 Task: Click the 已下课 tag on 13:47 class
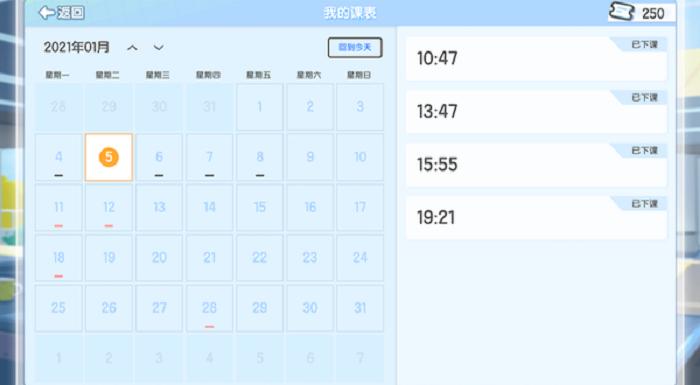pyautogui.click(x=644, y=97)
